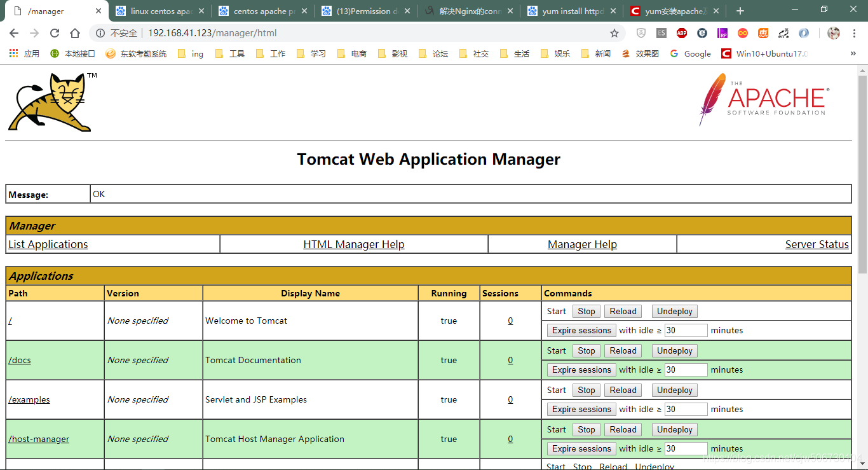Click the browser forward arrow
The image size is (868, 470).
34,33
